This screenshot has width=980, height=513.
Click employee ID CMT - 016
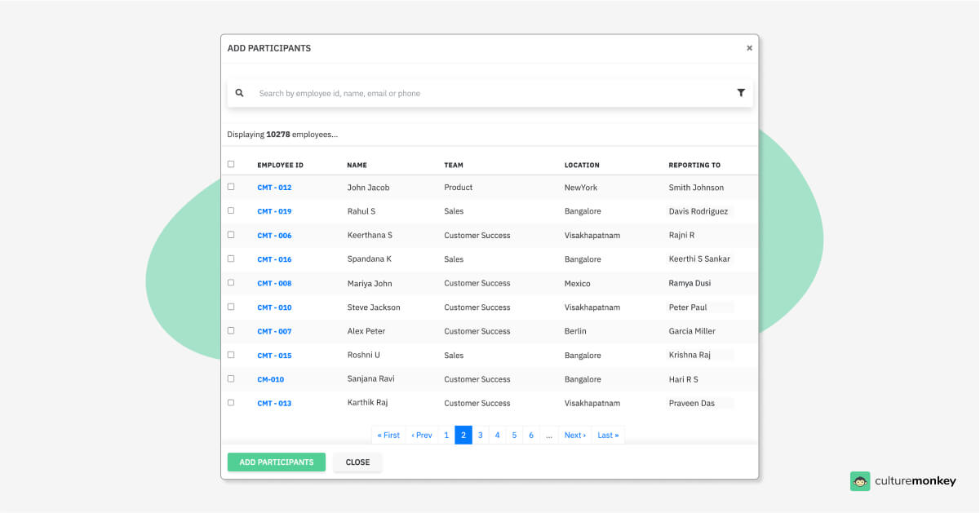(x=274, y=259)
